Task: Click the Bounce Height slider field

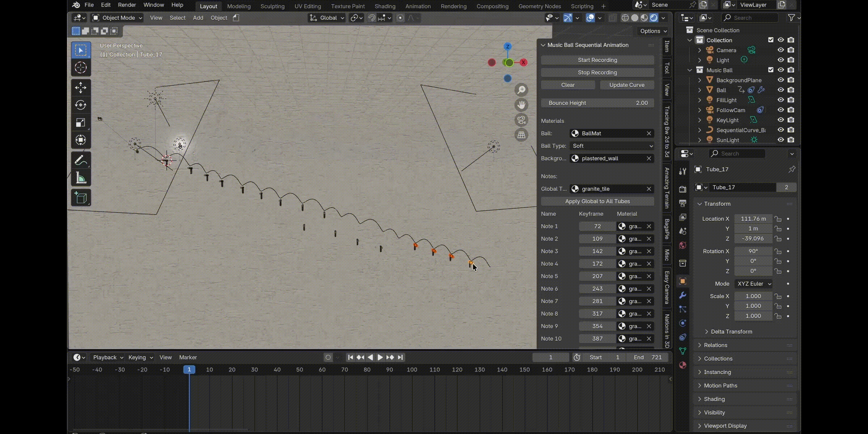Action: tap(597, 103)
